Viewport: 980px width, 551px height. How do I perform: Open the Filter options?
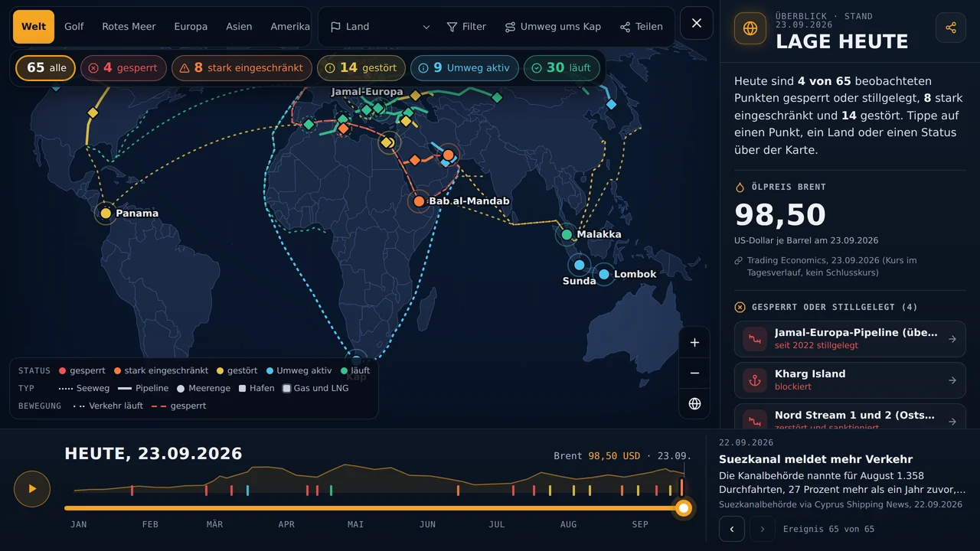466,27
